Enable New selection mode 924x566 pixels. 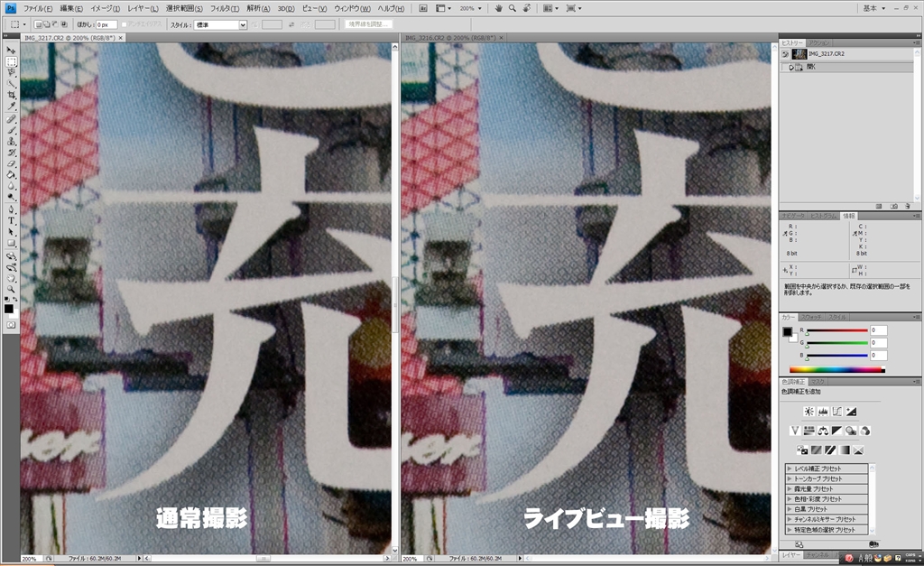pyautogui.click(x=38, y=24)
